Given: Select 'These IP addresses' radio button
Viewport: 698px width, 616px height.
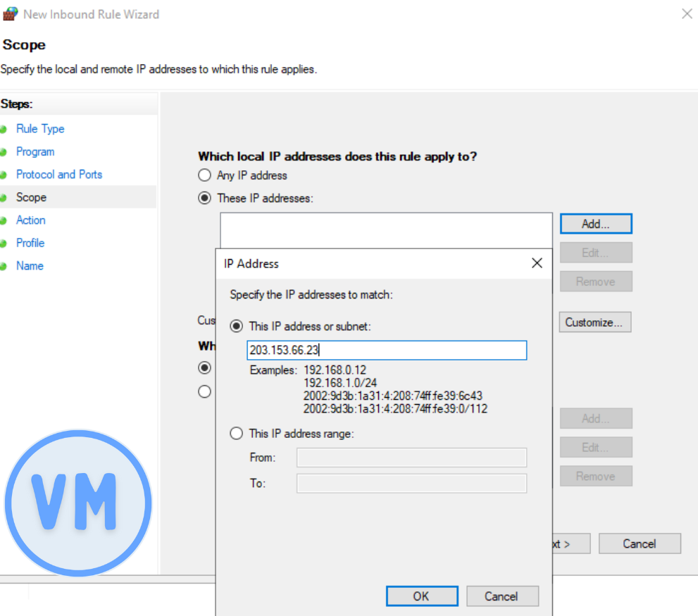Looking at the screenshot, I should tap(205, 199).
